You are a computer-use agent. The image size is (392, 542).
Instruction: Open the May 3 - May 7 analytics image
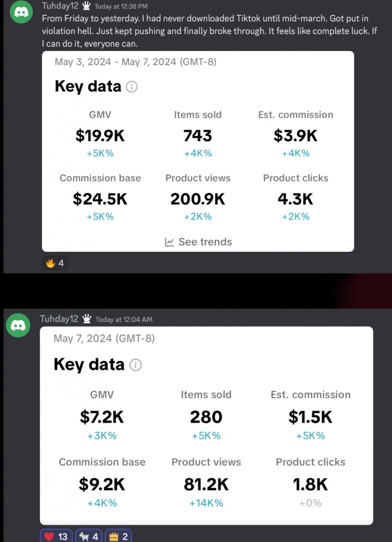click(x=198, y=151)
